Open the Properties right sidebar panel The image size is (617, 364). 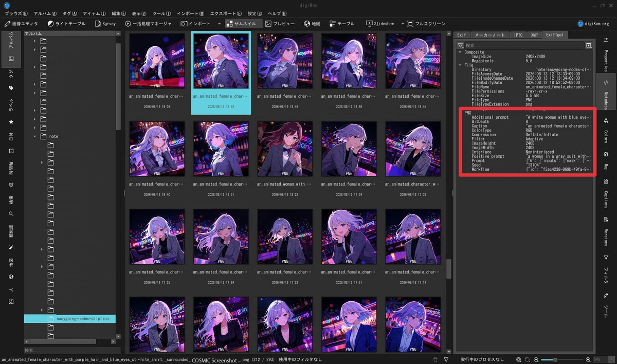(x=606, y=55)
